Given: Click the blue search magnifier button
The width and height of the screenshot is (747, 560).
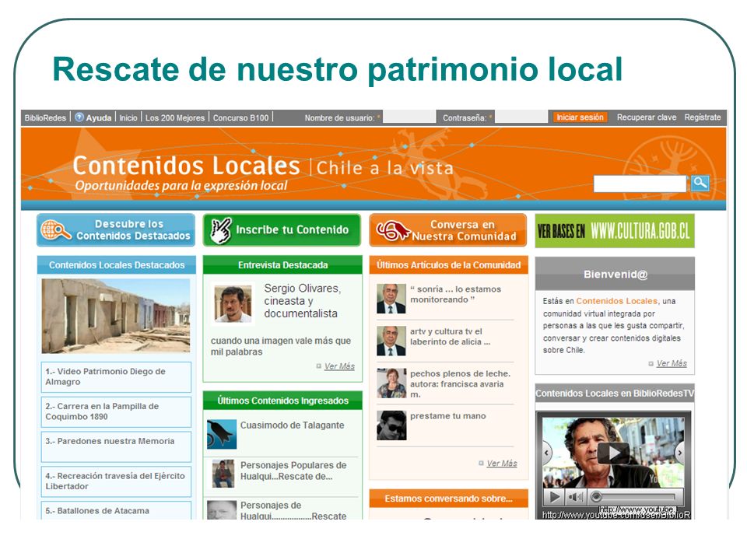Looking at the screenshot, I should pos(700,183).
